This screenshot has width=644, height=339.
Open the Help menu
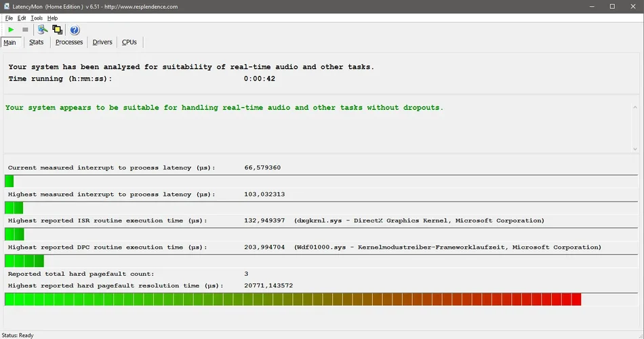(52, 18)
